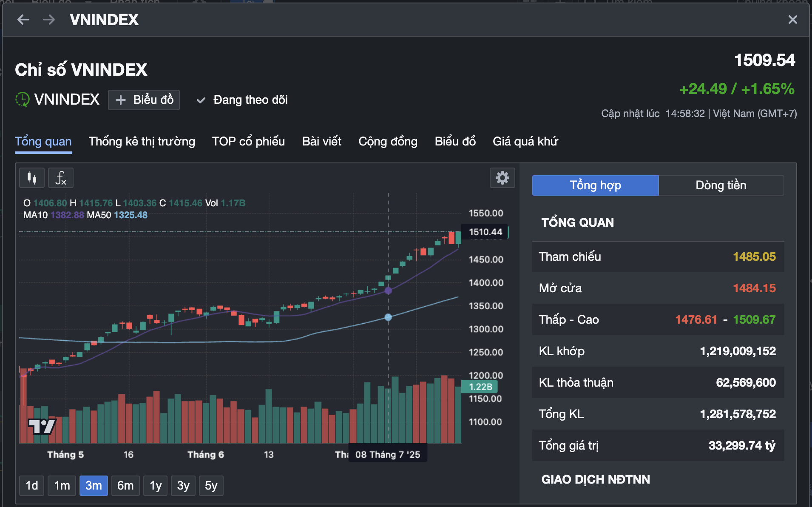Click the back arrow navigation icon
The width and height of the screenshot is (812, 507).
23,20
